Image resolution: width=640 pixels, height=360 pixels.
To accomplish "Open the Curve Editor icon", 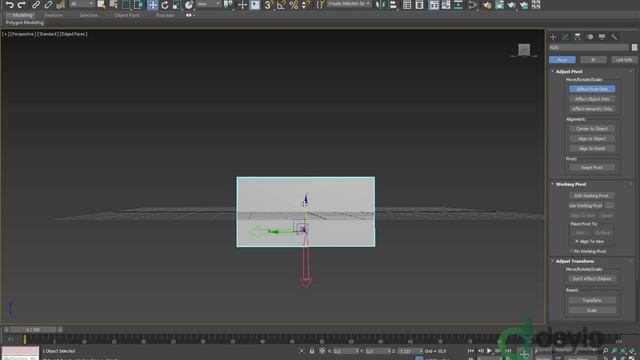I will [x=446, y=4].
